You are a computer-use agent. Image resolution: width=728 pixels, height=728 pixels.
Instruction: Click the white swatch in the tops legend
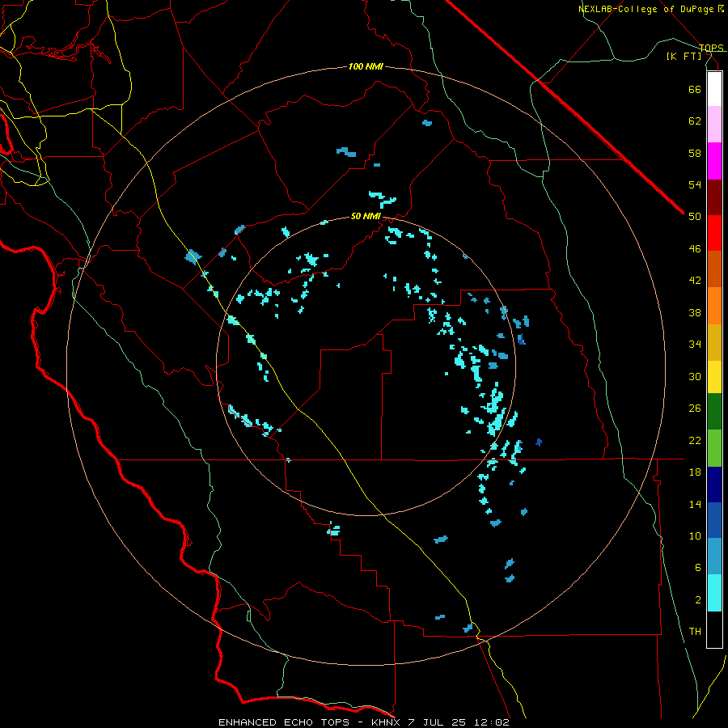click(x=714, y=89)
